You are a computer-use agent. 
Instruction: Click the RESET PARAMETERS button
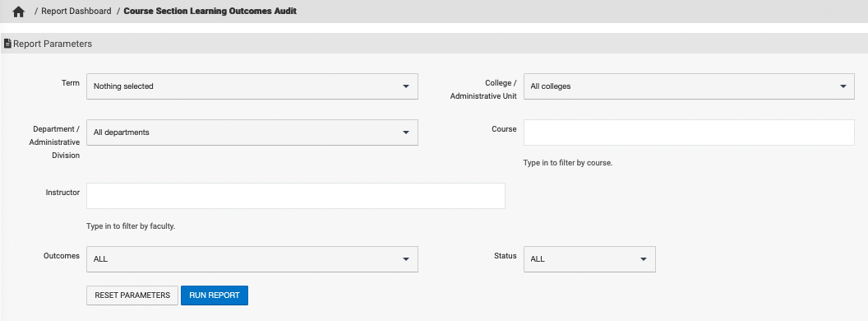click(132, 295)
